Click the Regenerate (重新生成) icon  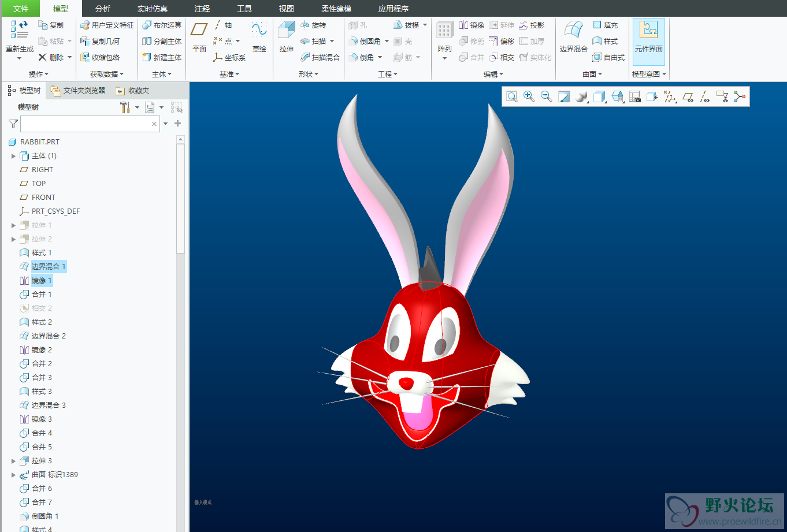20,29
